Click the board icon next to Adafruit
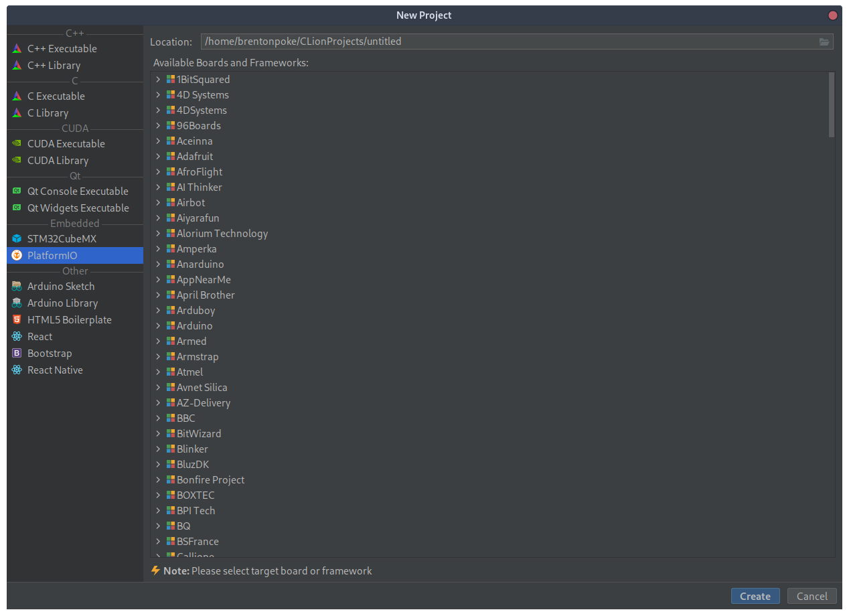 tap(171, 157)
